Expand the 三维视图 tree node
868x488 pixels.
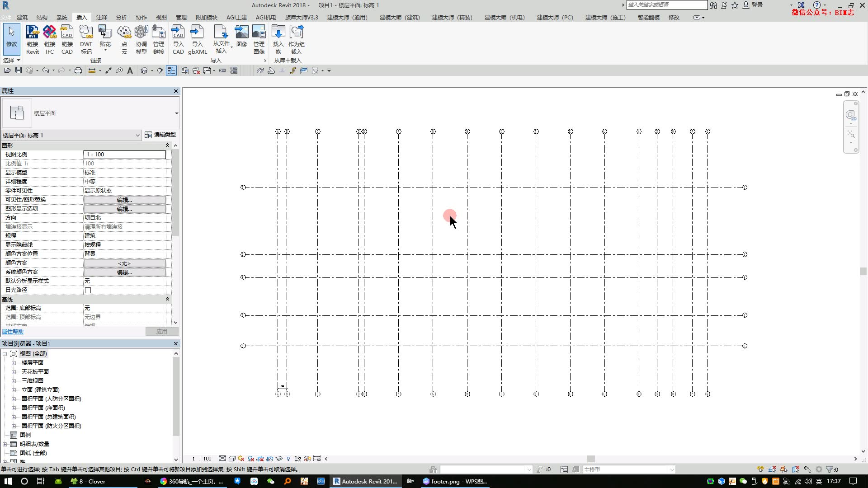pos(14,381)
